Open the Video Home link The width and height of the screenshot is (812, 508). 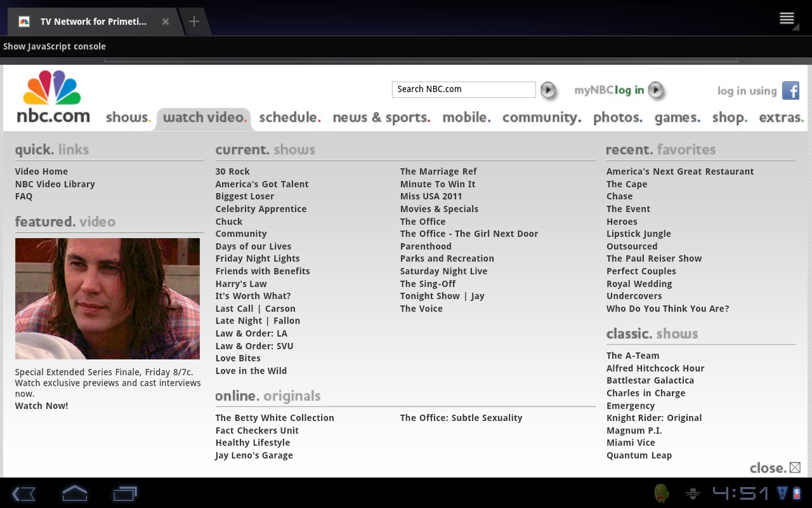[x=41, y=171]
